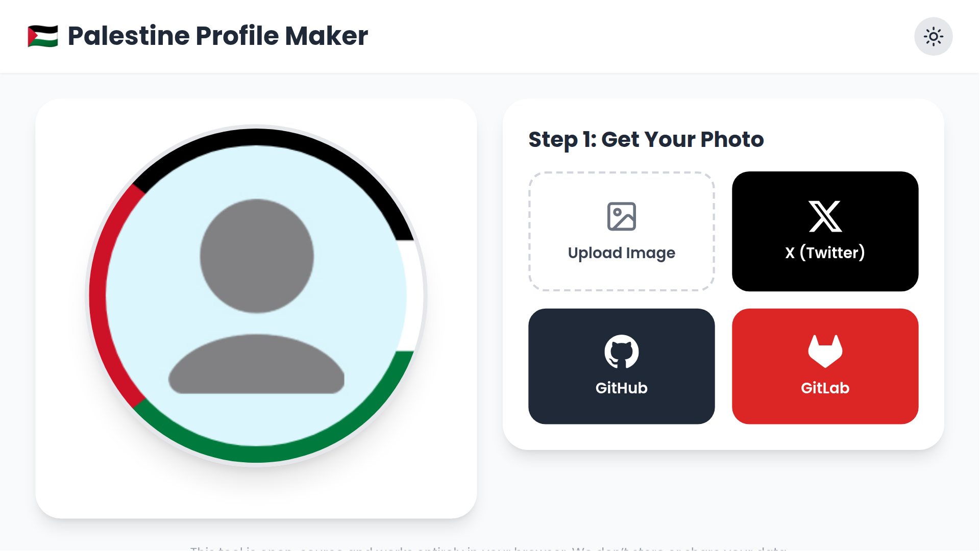Click the gray avatar shoulders shape
Image resolution: width=980 pixels, height=551 pixels.
tap(257, 366)
